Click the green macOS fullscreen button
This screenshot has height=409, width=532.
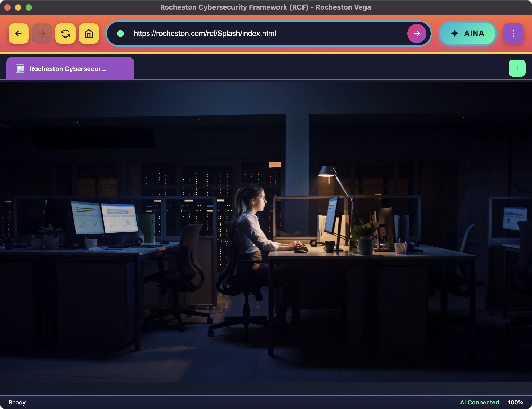pos(29,7)
